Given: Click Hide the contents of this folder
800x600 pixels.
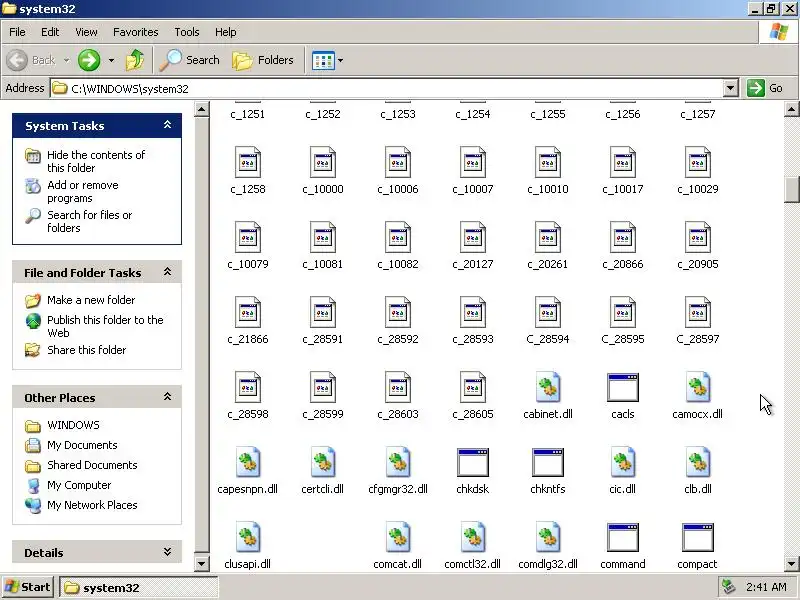Looking at the screenshot, I should 96,161.
